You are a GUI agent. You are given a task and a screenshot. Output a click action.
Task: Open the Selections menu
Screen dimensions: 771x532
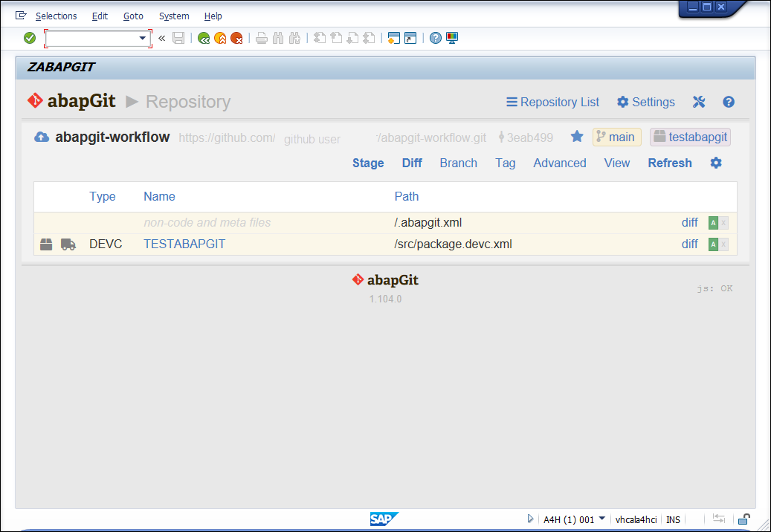tap(56, 16)
